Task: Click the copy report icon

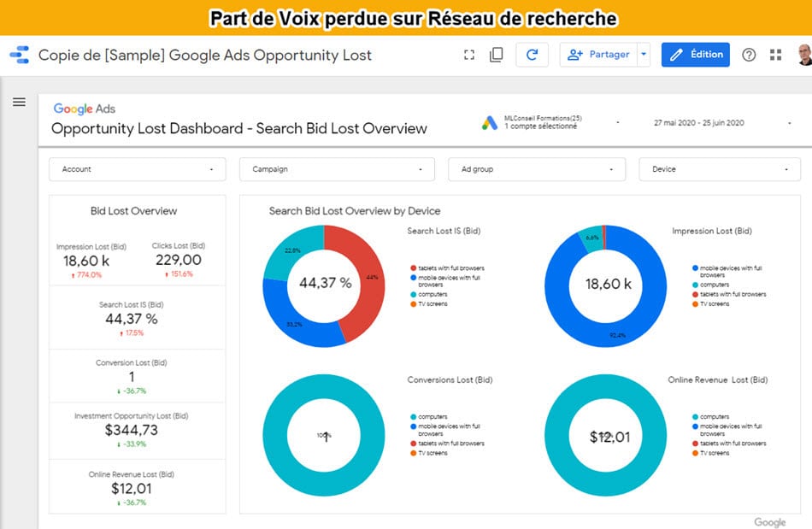Action: click(496, 55)
